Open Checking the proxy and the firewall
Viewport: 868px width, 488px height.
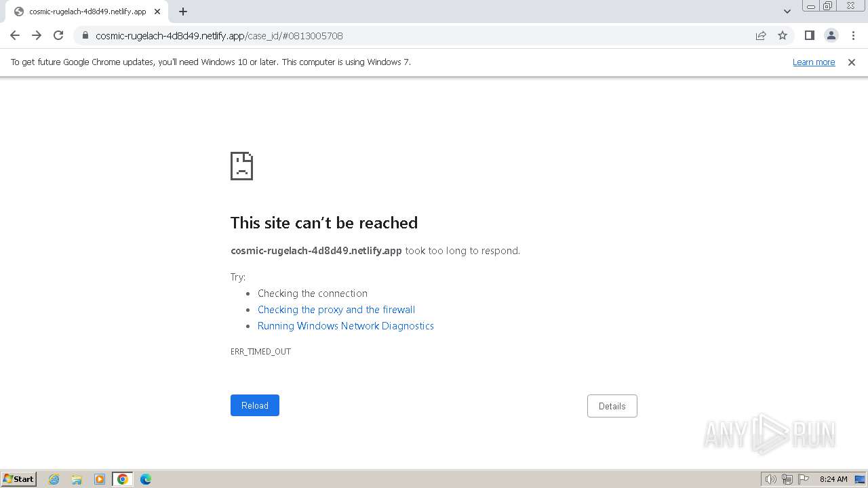click(336, 310)
